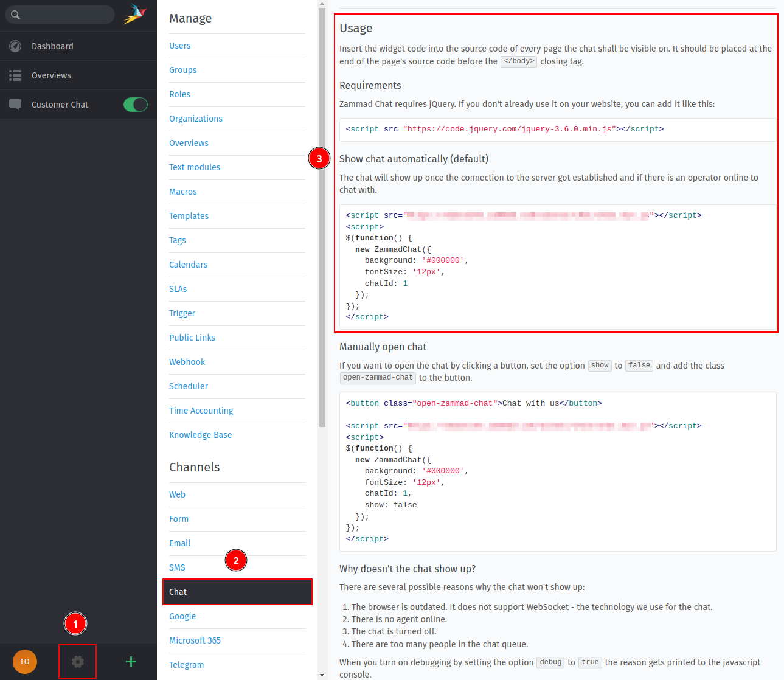Click the settings menu scrollbar thumb
The height and width of the screenshot is (680, 784).
tap(322, 217)
